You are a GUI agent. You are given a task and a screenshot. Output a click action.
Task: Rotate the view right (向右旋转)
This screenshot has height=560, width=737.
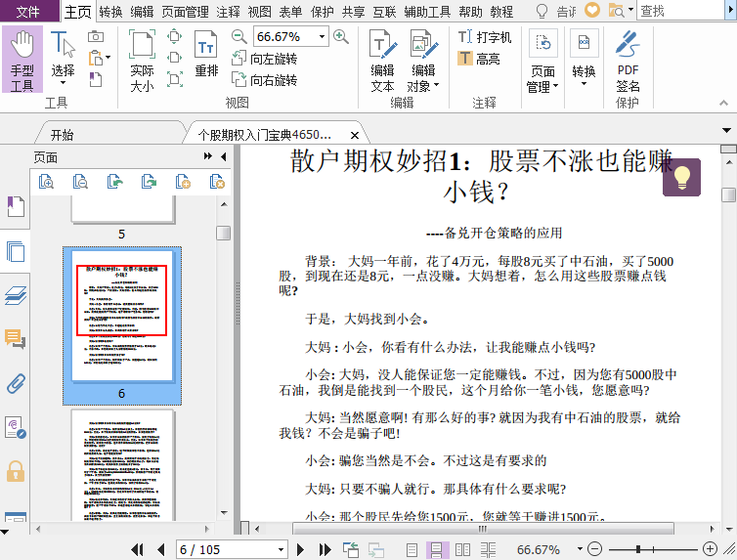(264, 79)
